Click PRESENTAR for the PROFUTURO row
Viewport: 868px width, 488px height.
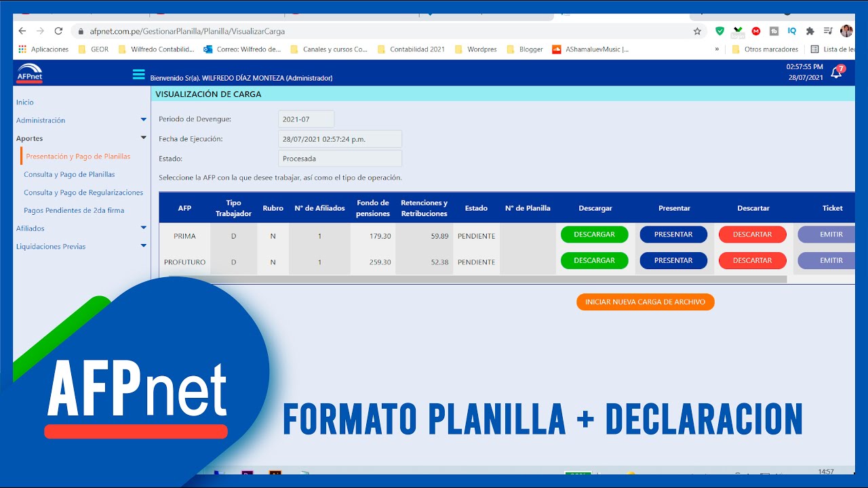(x=673, y=260)
